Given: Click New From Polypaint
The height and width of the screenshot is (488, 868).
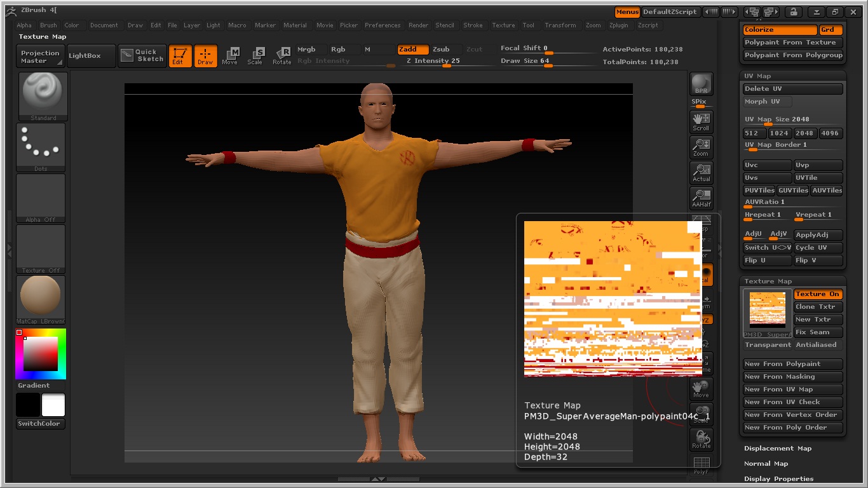Looking at the screenshot, I should pyautogui.click(x=793, y=364).
